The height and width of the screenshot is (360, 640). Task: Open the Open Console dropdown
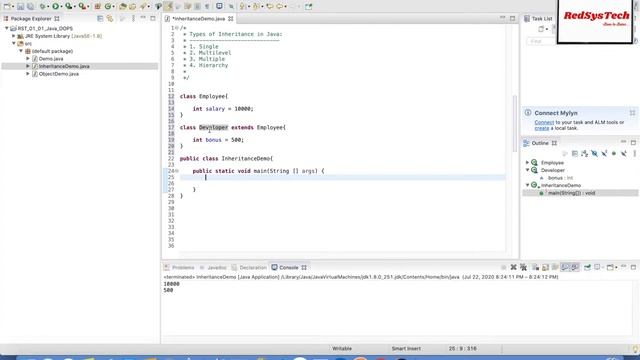pos(616,267)
